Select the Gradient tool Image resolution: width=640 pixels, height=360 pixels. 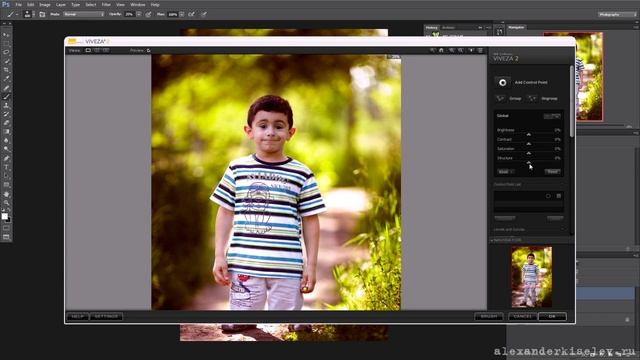tap(6, 132)
